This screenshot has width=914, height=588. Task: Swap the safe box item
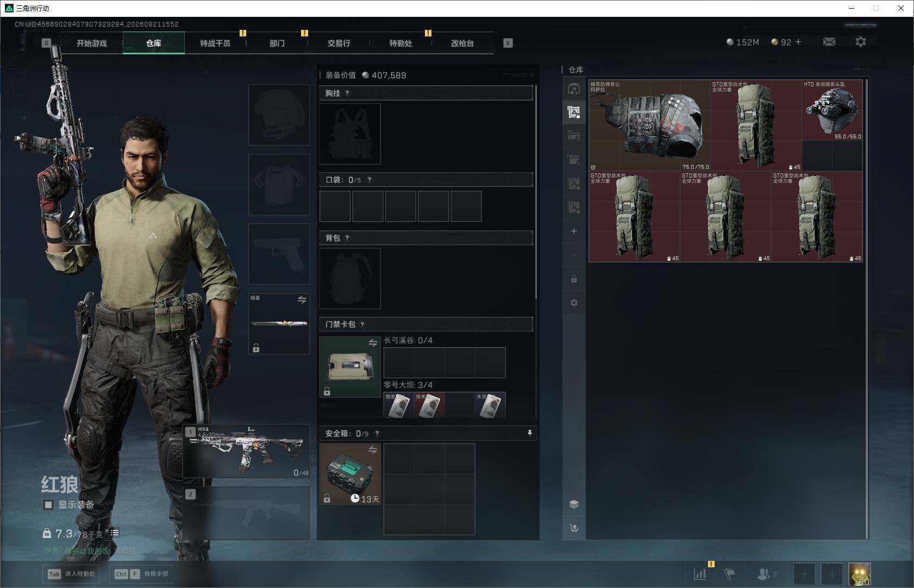pos(373,449)
